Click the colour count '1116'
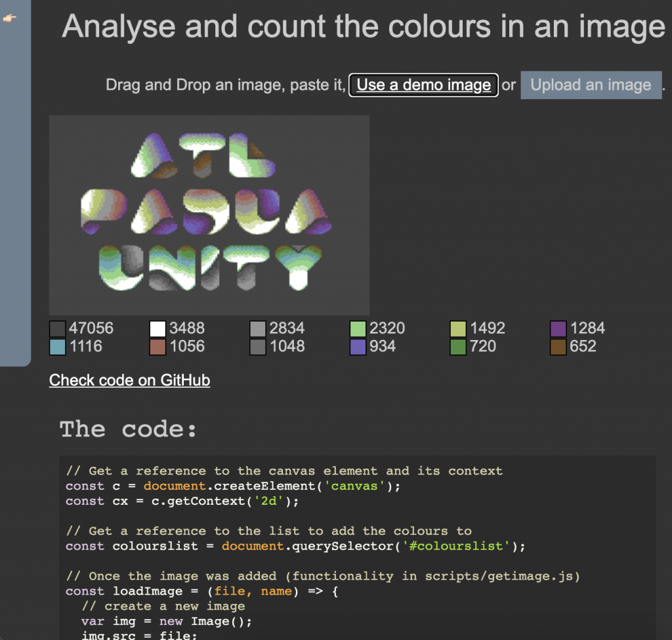Image resolution: width=672 pixels, height=640 pixels. coord(86,347)
